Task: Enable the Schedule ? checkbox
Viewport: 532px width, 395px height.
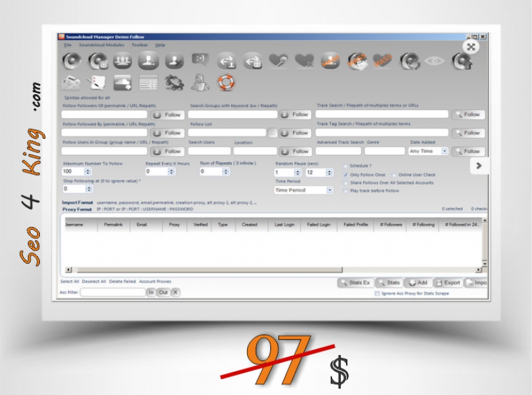Action: 345,166
